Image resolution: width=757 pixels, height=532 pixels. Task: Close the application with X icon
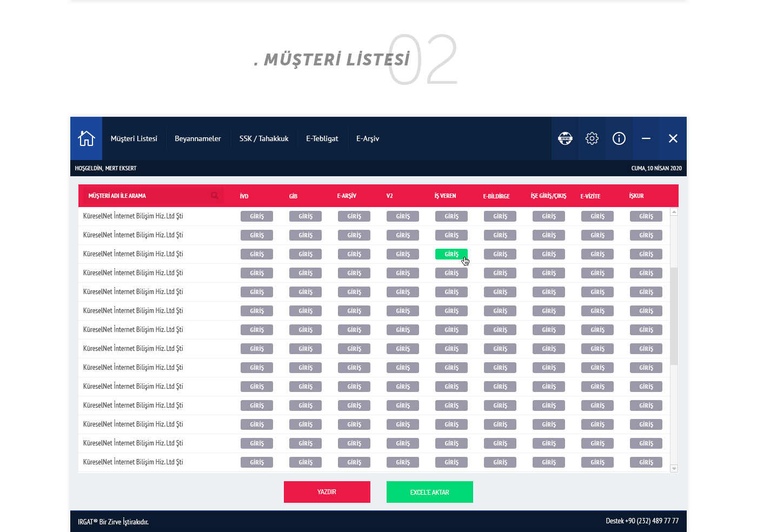point(673,138)
